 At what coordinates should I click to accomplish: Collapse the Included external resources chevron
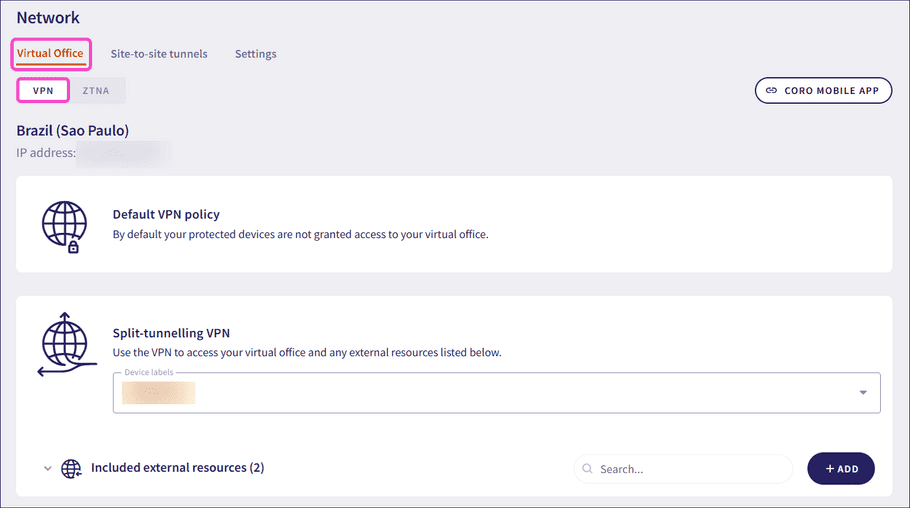(47, 468)
